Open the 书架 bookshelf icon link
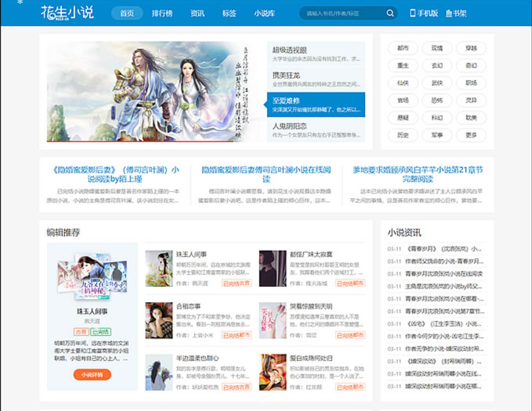The height and width of the screenshot is (411, 532). point(456,13)
